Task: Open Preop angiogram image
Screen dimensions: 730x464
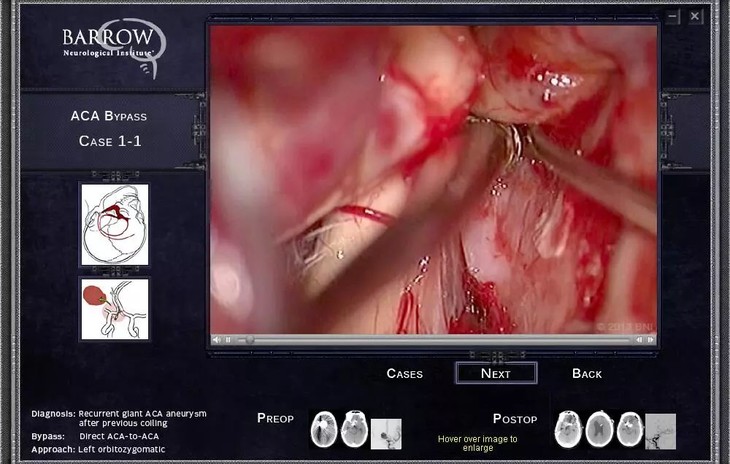Action: tap(386, 433)
